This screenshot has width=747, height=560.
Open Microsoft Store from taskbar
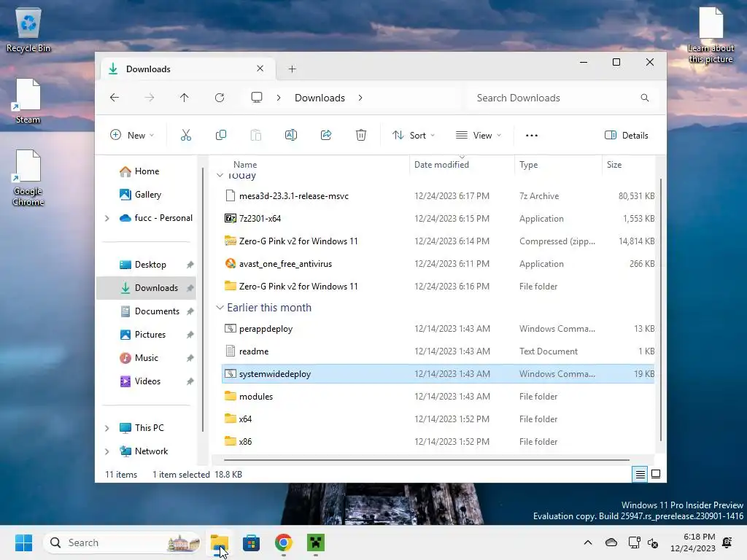click(x=252, y=542)
